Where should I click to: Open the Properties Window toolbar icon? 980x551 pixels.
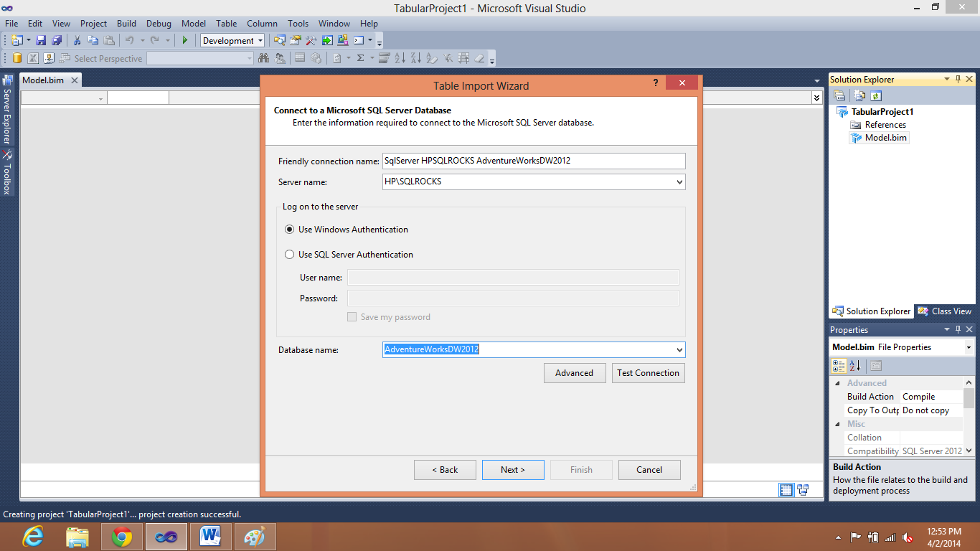295,40
